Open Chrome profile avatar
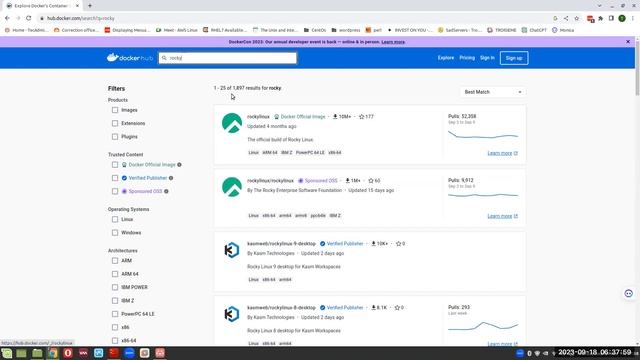The width and height of the screenshot is (640, 360). (x=622, y=18)
